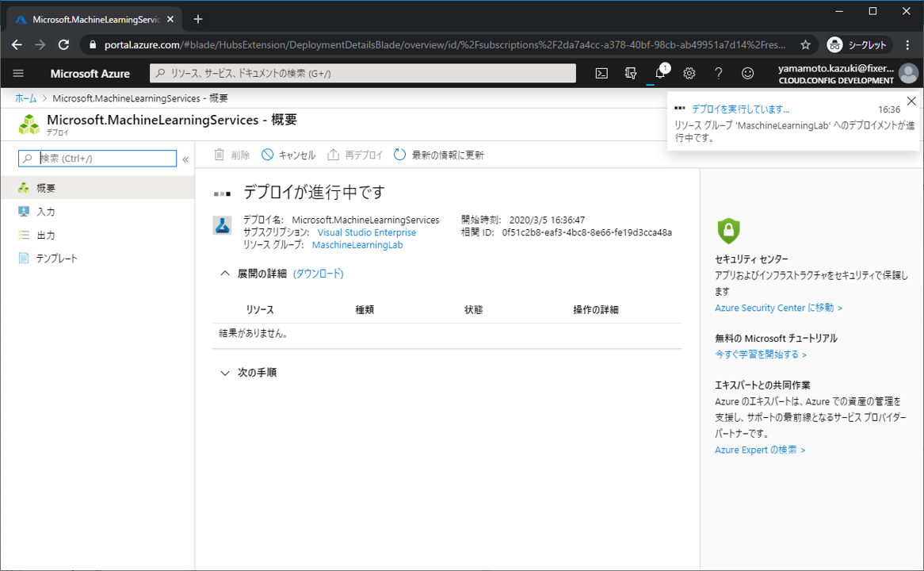This screenshot has width=924, height=571.
Task: Collapse the left sidebar with double chevron
Action: pos(185,159)
